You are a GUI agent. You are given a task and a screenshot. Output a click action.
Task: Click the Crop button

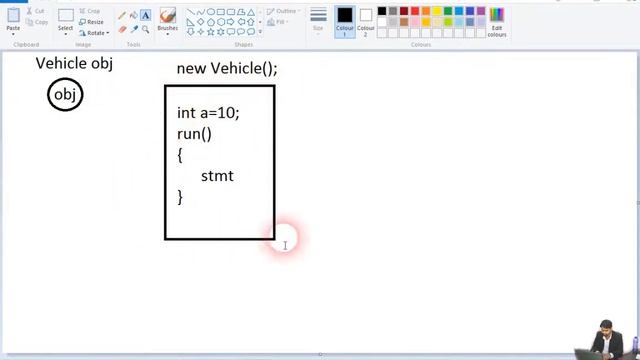(x=89, y=11)
